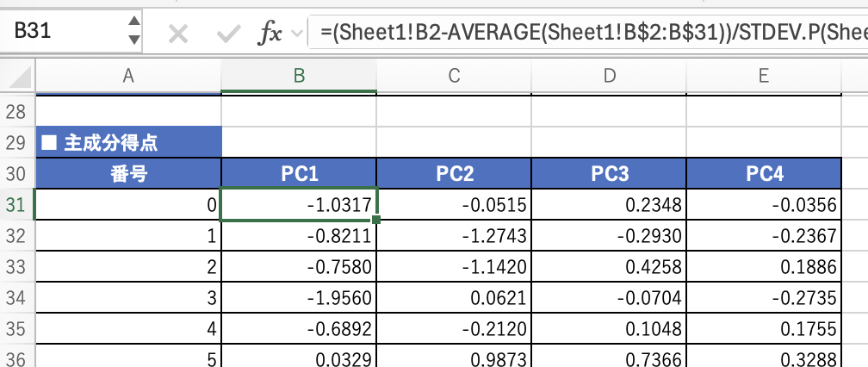868x367 pixels.
Task: Click the enter checkmark formula icon
Action: click(229, 33)
